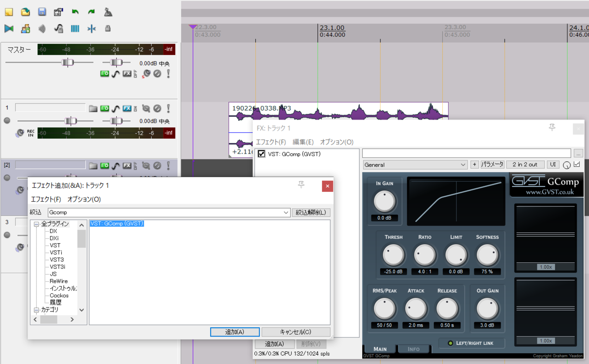Image resolution: width=589 pixels, height=364 pixels.
Task: Collapse the カテゴリ tree node
Action: pos(36,310)
